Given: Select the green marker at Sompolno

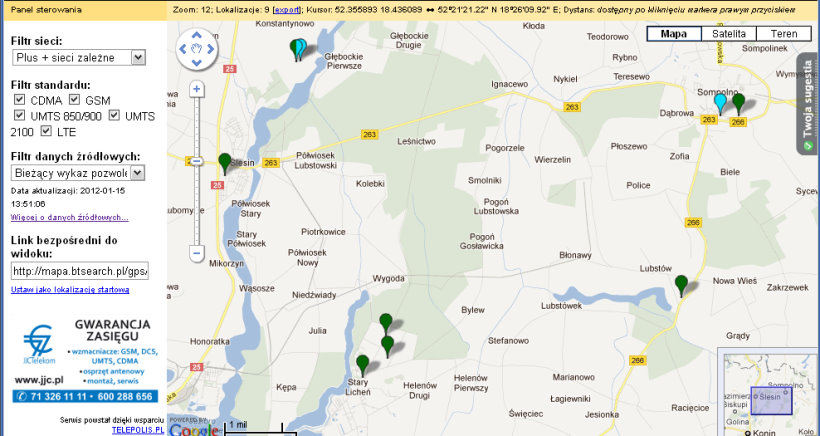Looking at the screenshot, I should [x=738, y=104].
